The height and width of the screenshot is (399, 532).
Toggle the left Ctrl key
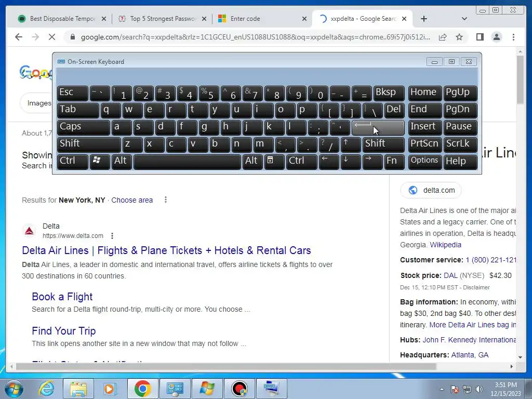[73, 162]
